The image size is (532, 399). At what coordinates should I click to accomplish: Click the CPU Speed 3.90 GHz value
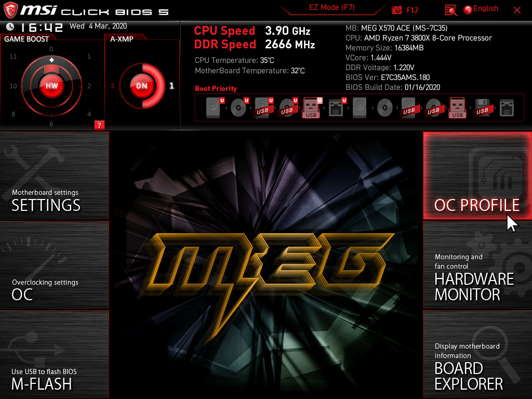pyautogui.click(x=287, y=31)
